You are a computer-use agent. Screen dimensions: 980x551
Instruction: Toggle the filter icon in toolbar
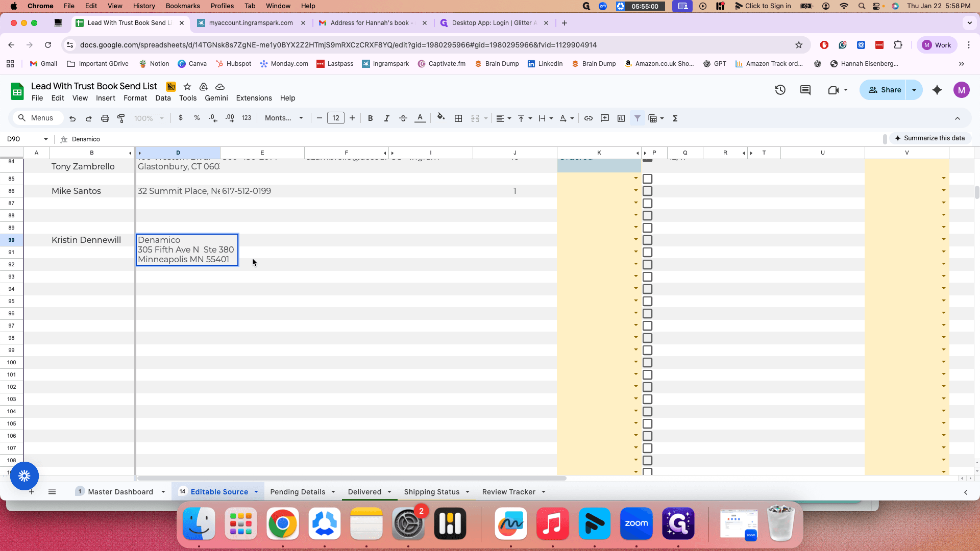click(x=638, y=118)
